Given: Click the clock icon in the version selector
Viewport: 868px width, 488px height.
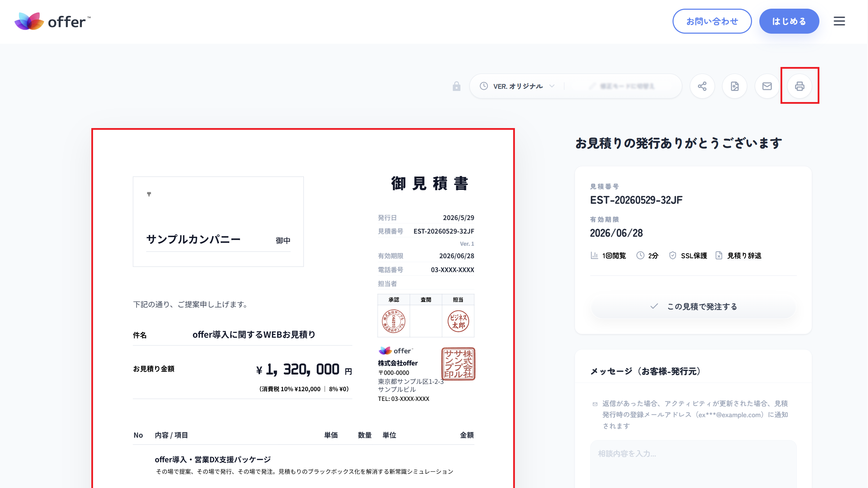Looking at the screenshot, I should pyautogui.click(x=484, y=86).
